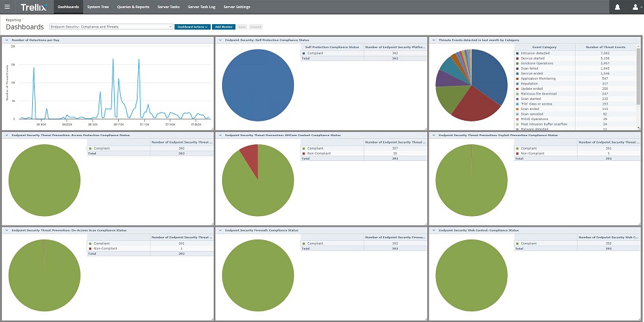Click the Intrusion detected legend color square
The image size is (644, 322).
[x=517, y=53]
